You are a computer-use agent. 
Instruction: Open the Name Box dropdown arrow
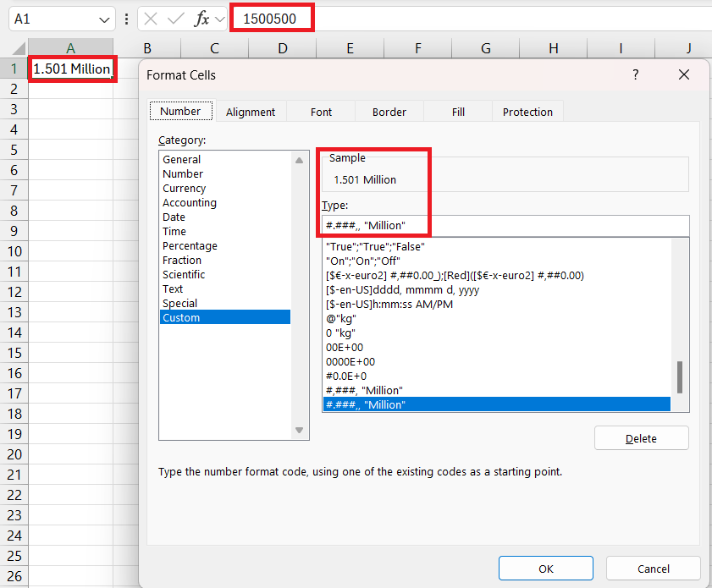(x=104, y=19)
